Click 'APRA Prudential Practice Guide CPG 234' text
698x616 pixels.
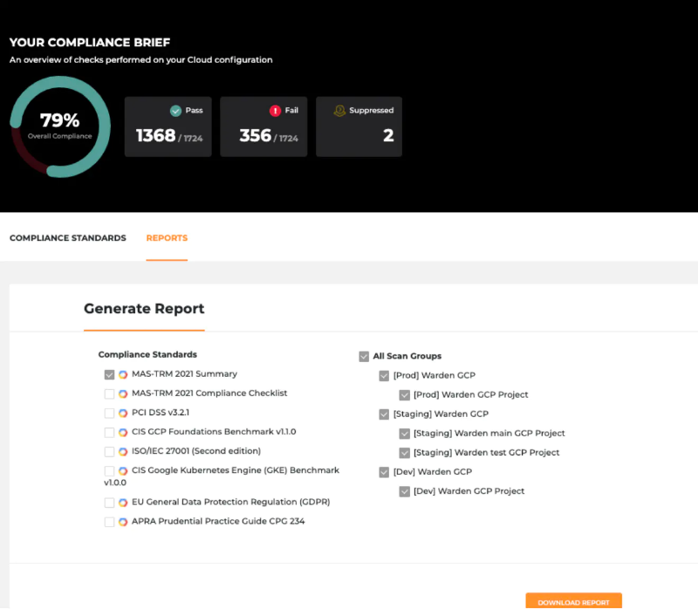click(218, 521)
